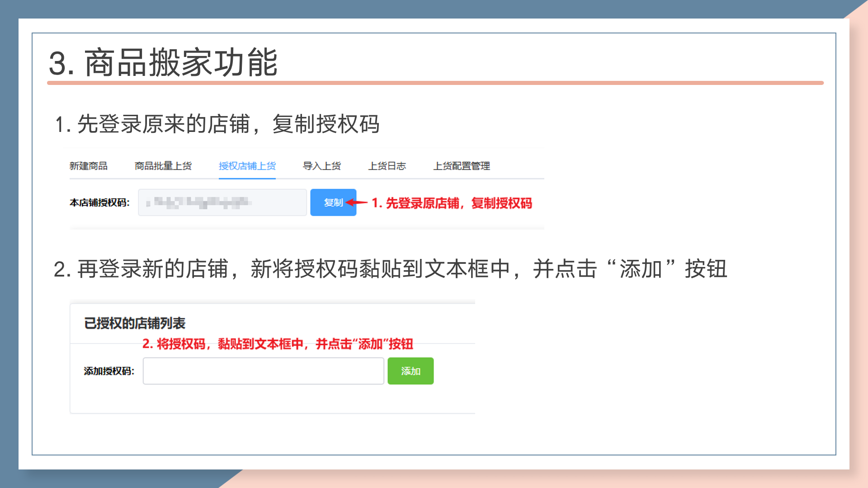
Task: Switch to 商品批量上货 tab
Action: tap(163, 166)
